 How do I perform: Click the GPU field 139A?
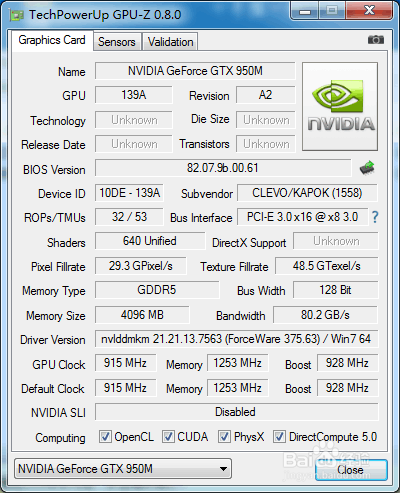click(134, 95)
